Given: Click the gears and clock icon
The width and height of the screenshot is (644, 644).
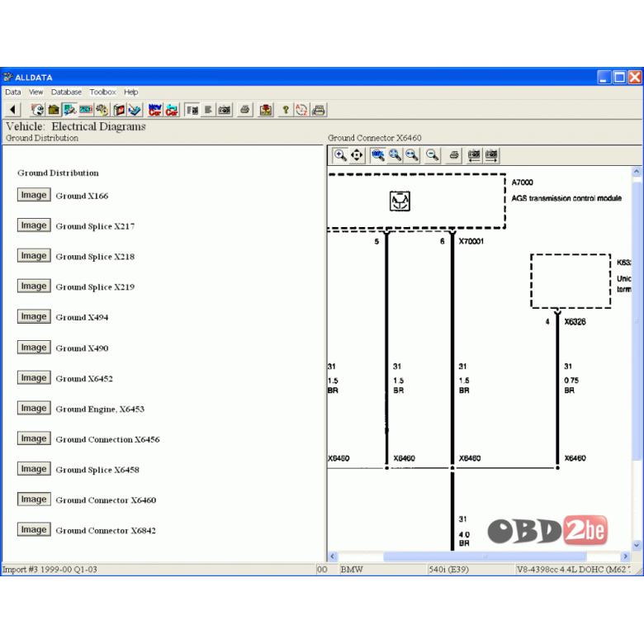Looking at the screenshot, I should click(x=102, y=110).
